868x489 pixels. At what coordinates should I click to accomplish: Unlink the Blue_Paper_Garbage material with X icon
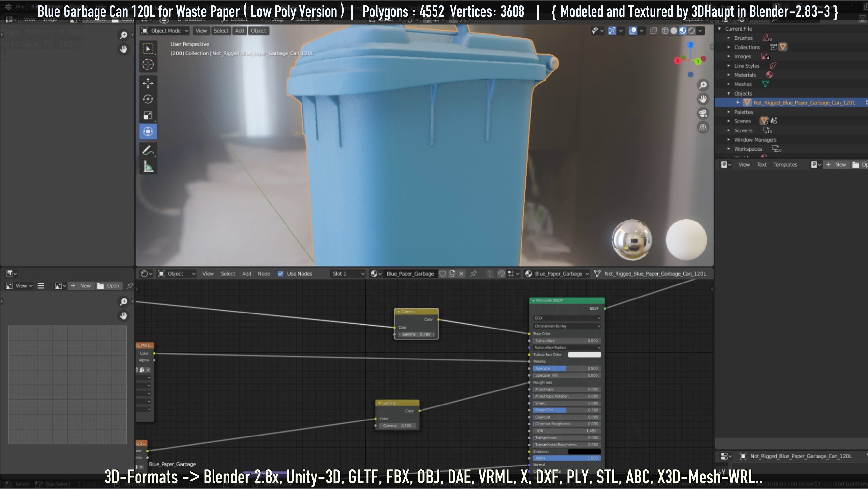coord(461,274)
